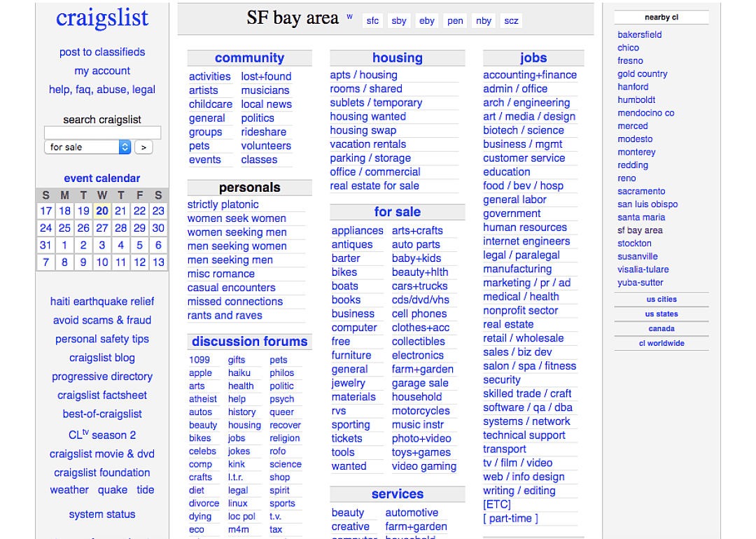Screen dimensions: 756x539
Task: Expand the 'us states' list
Action: click(x=661, y=314)
